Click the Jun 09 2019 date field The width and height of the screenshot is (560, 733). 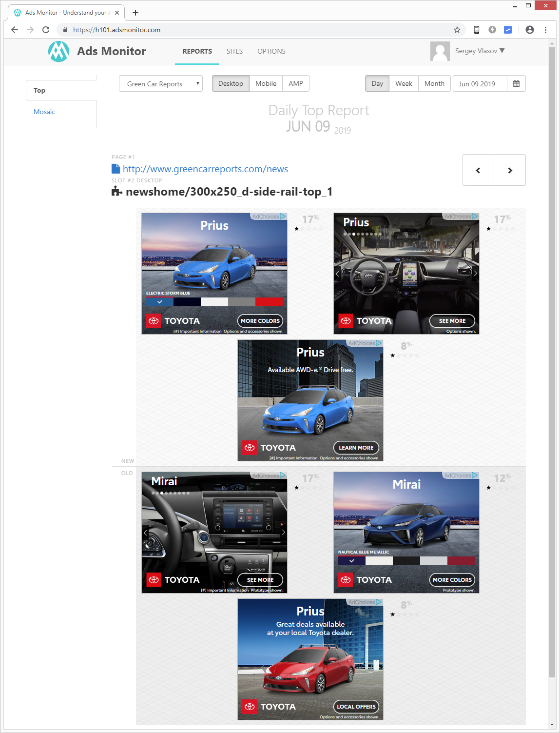(x=480, y=83)
